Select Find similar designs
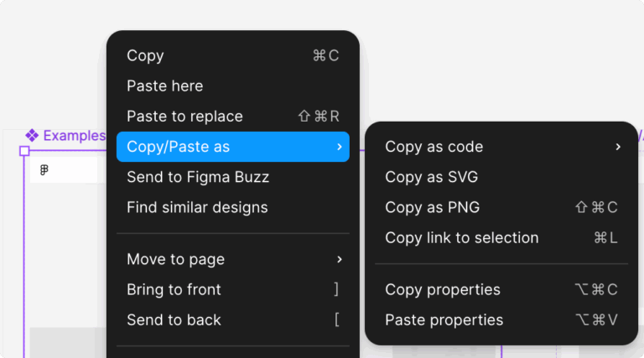This screenshot has width=644, height=358. [x=197, y=207]
